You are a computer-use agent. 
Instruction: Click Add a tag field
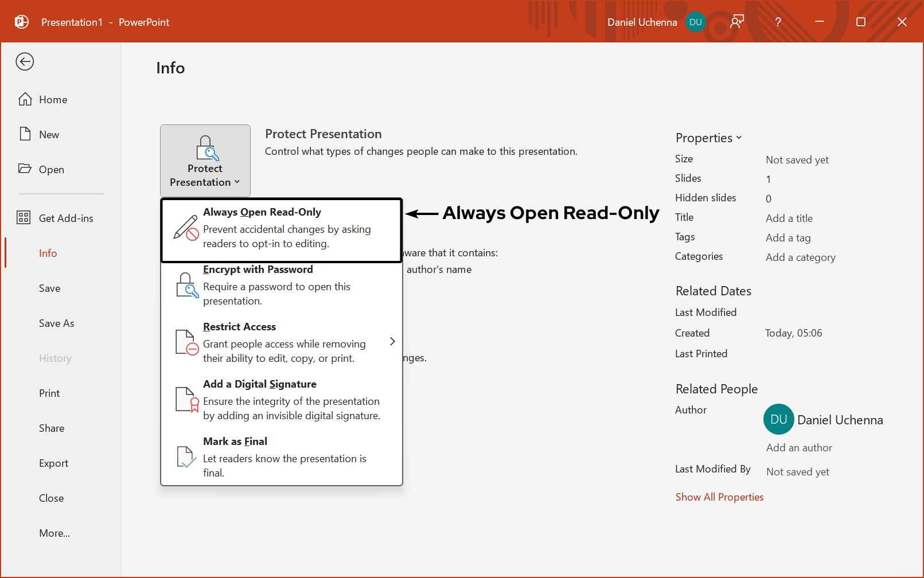click(788, 237)
